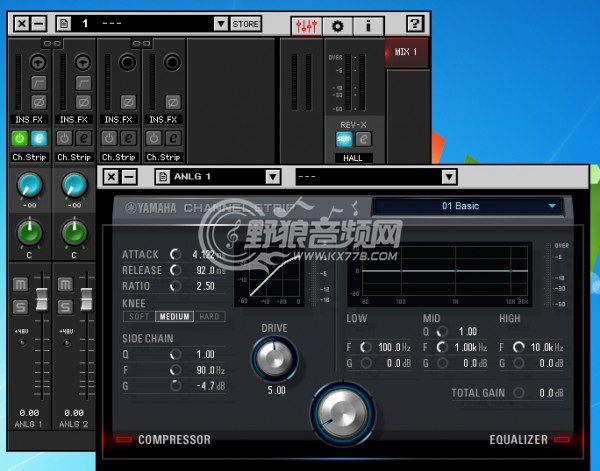Invert phase on fourth channel

pos(173,102)
